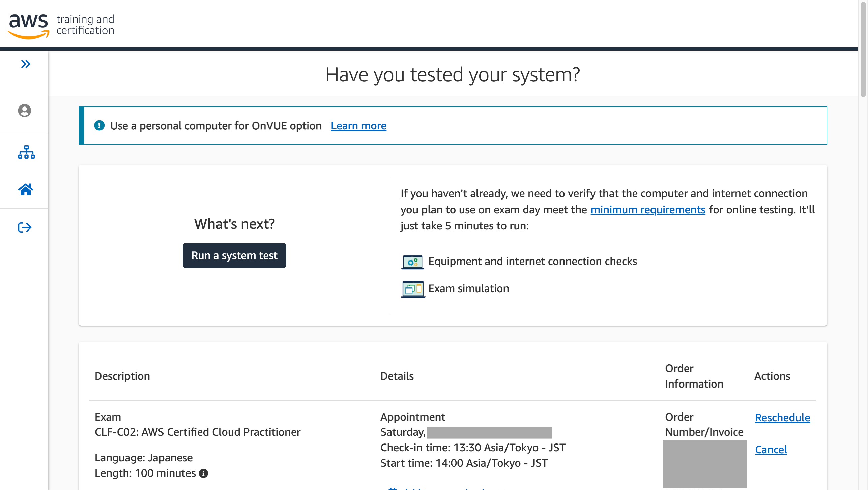Click the info alert exclamation icon
This screenshot has height=490, width=868.
[x=99, y=125]
